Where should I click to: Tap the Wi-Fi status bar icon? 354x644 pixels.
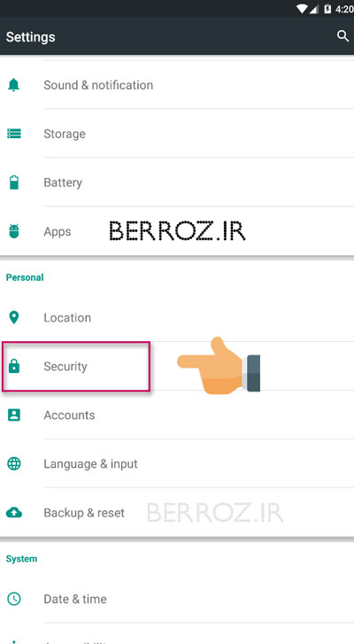[x=303, y=9]
